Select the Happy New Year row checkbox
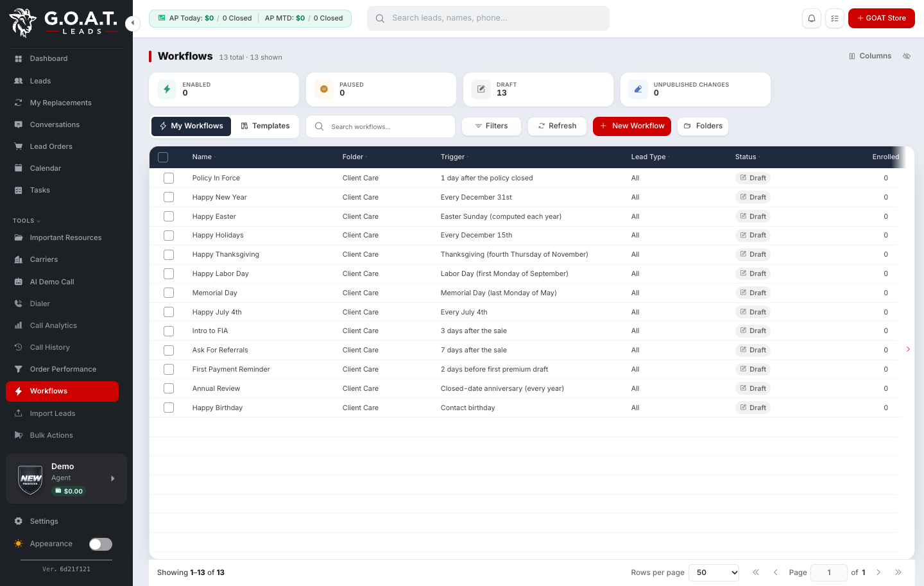 coord(169,197)
